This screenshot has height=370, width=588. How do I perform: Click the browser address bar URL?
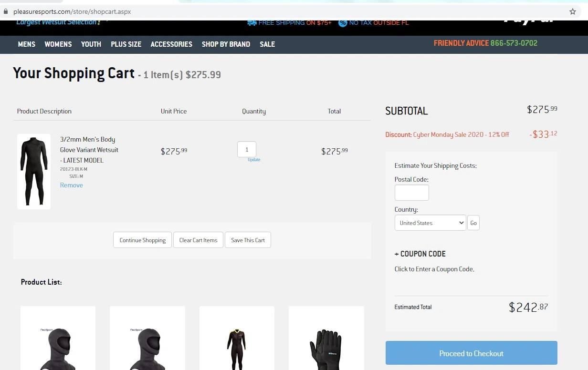(x=72, y=11)
